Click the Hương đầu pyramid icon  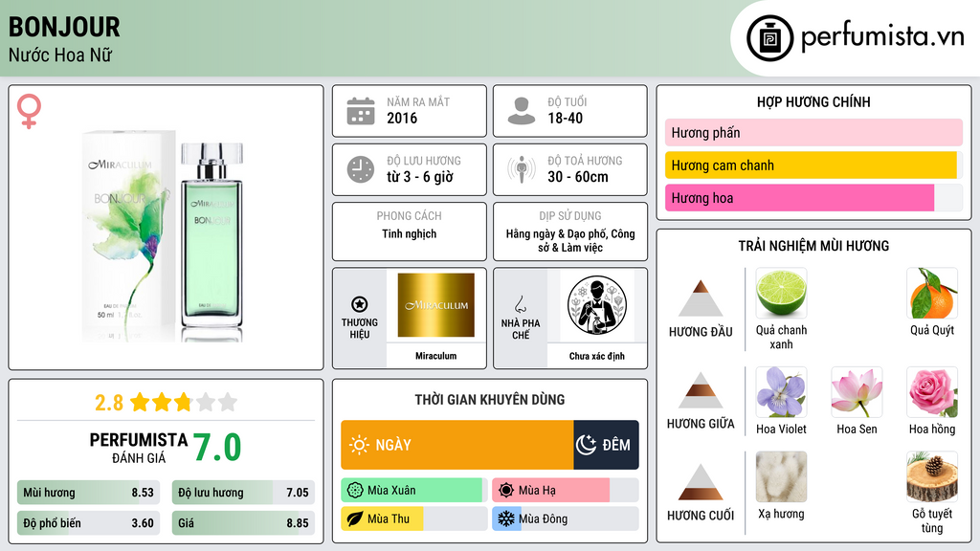701,298
